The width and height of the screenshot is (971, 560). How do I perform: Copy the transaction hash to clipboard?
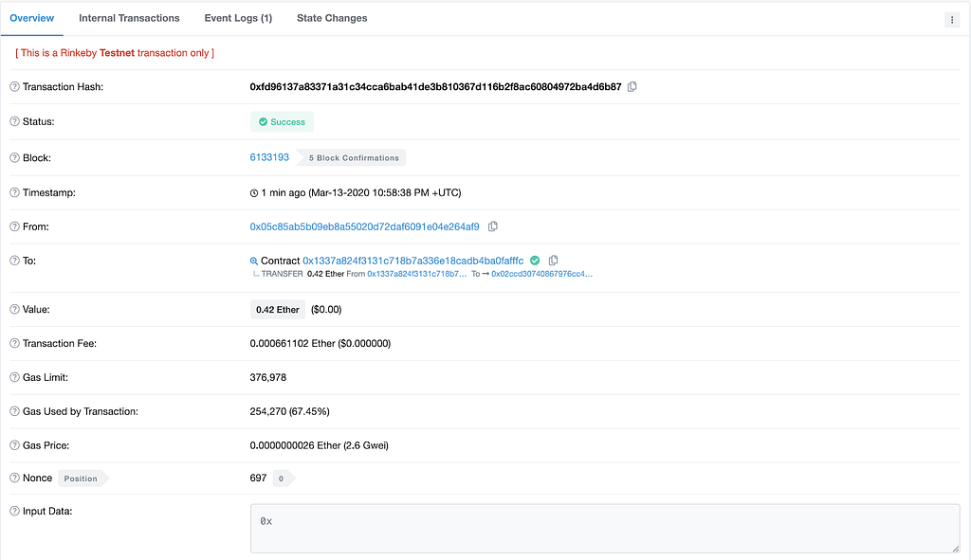632,86
